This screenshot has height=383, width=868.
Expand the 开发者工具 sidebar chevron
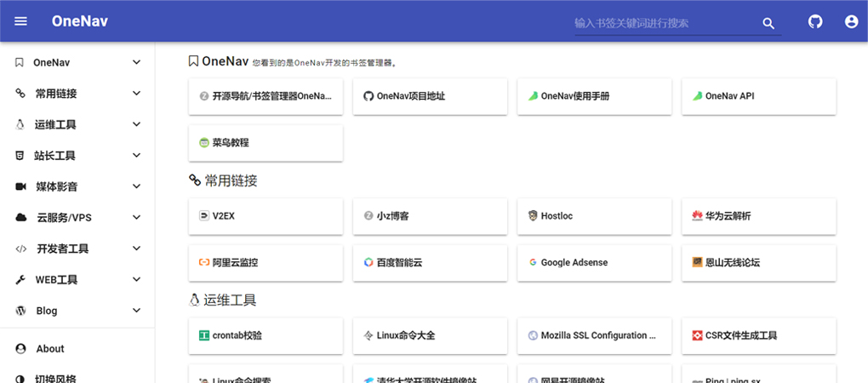click(136, 249)
